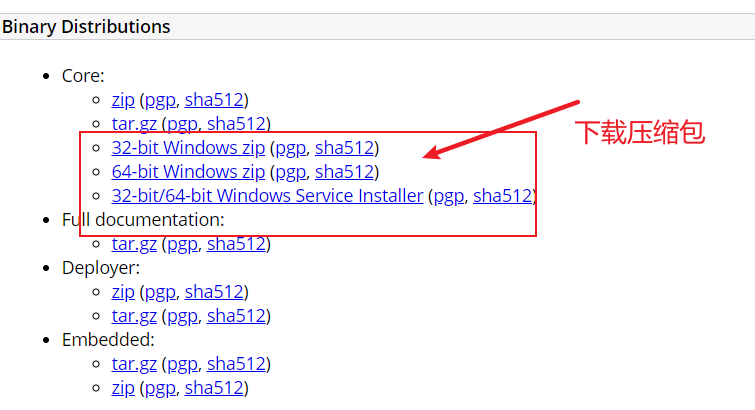Open the 32-bit/64-bit Windows Service Installer link
Screen dimensions: 755x410
click(267, 196)
